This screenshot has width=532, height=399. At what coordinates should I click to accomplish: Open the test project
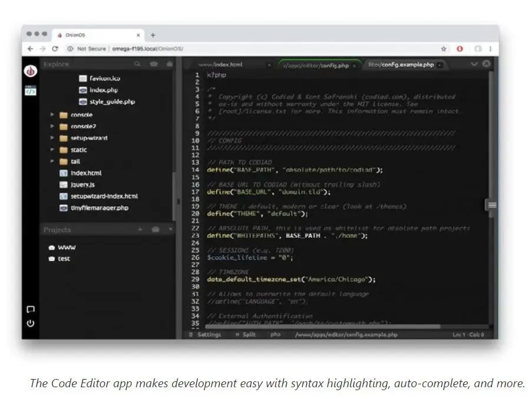(64, 259)
